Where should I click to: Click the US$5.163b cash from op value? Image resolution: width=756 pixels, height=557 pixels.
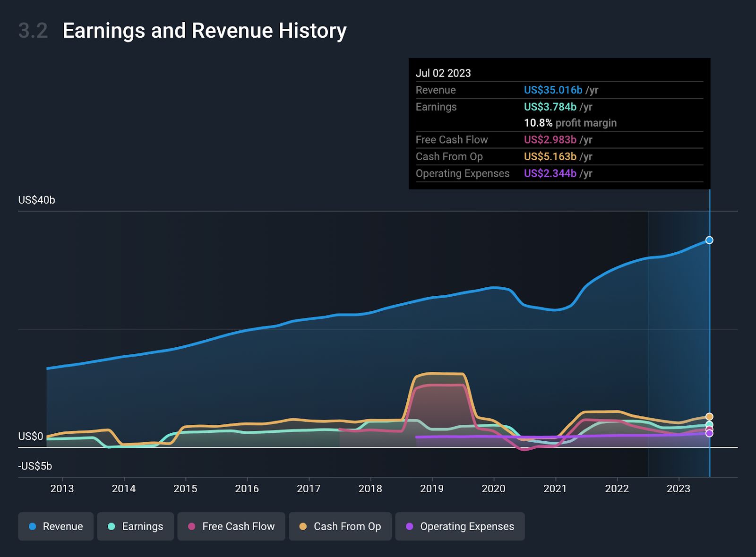pos(550,156)
